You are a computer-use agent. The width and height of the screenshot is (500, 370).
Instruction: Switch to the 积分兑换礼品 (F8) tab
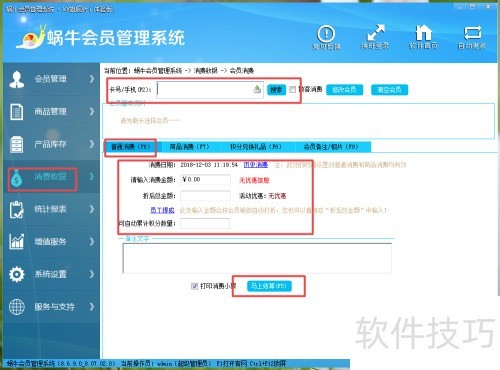pyautogui.click(x=256, y=147)
